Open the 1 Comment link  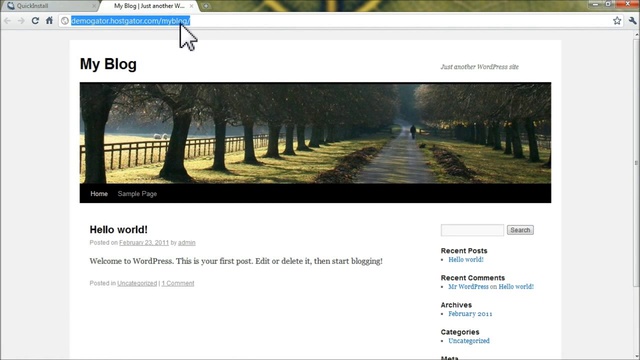point(178,283)
